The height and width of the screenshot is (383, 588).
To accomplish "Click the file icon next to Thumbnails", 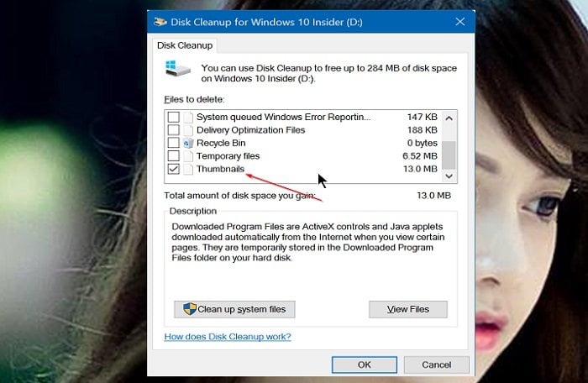I will (188, 169).
